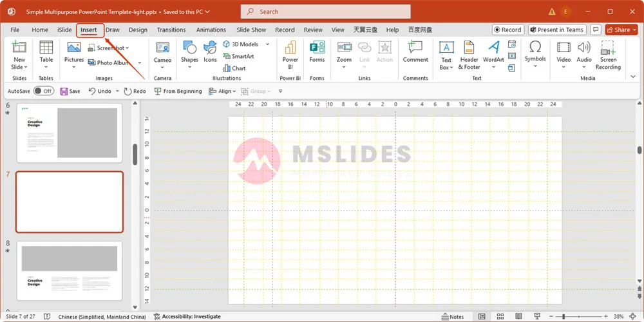This screenshot has width=644, height=322.
Task: Click the New Slide icon
Action: point(19,47)
